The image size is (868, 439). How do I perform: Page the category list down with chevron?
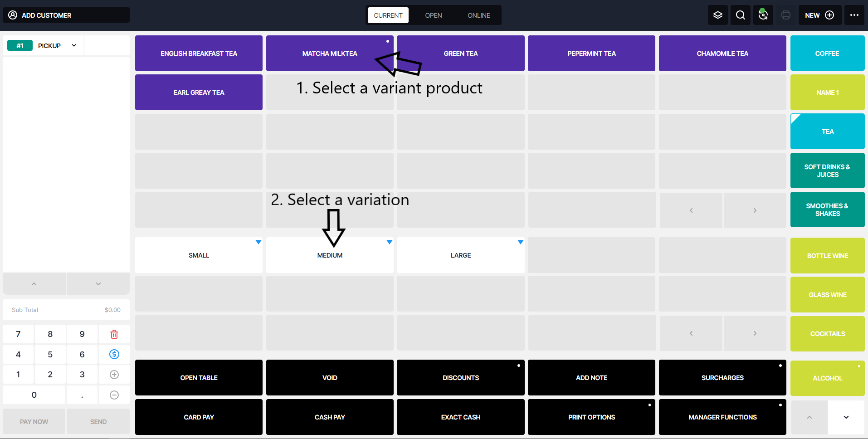(x=846, y=417)
